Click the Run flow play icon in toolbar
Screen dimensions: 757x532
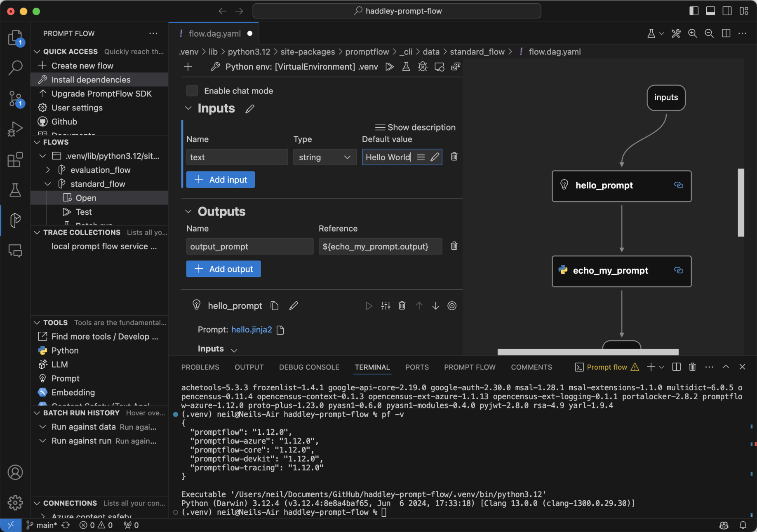pyautogui.click(x=389, y=67)
